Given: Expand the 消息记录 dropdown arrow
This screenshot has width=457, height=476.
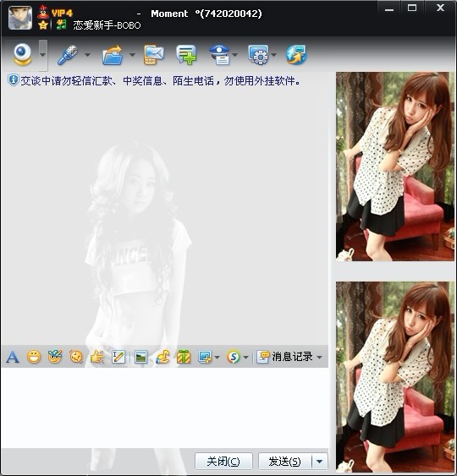Looking at the screenshot, I should pos(319,358).
